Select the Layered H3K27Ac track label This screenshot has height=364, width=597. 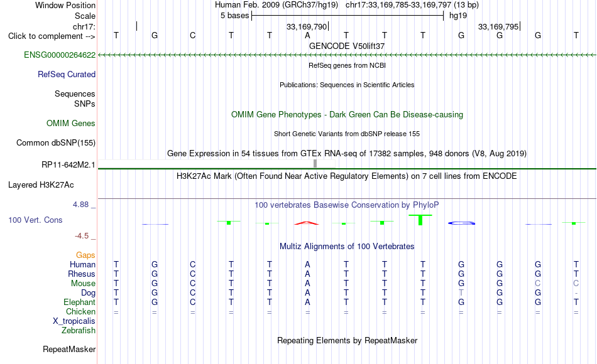[41, 185]
